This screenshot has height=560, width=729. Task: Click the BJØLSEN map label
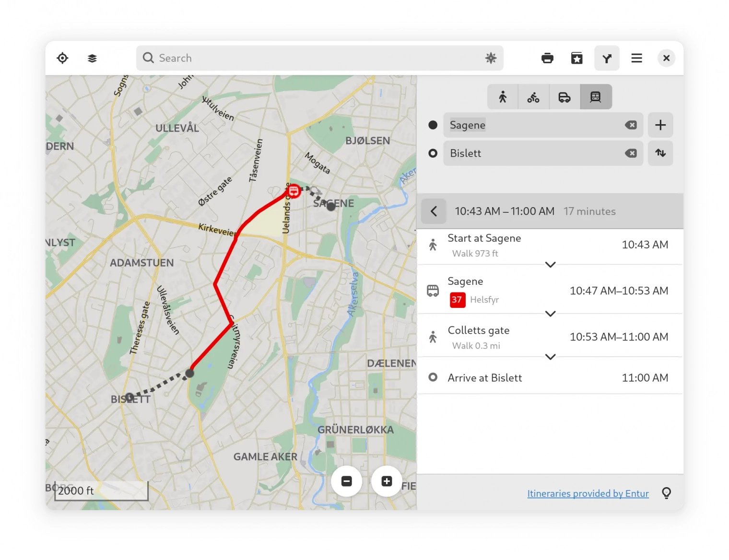368,141
